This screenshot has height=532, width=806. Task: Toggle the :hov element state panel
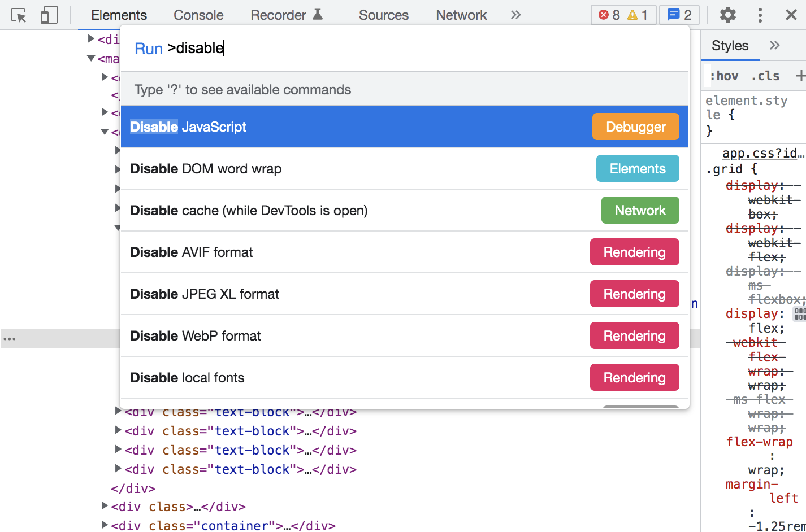click(x=724, y=76)
